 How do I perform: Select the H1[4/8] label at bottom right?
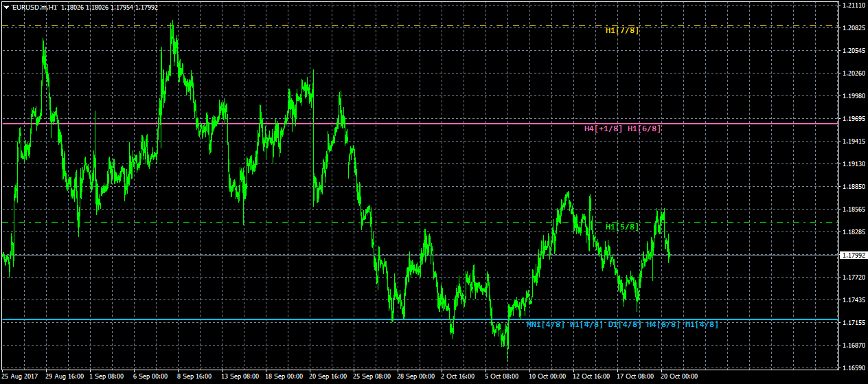(x=702, y=324)
